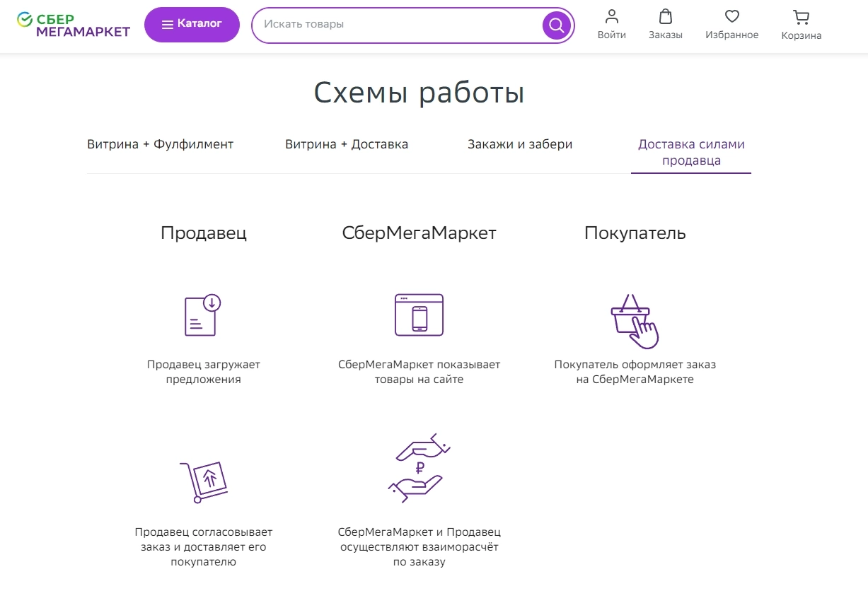868x598 pixels.
Task: Switch to Витрина + Доставка tab
Action: 347,144
